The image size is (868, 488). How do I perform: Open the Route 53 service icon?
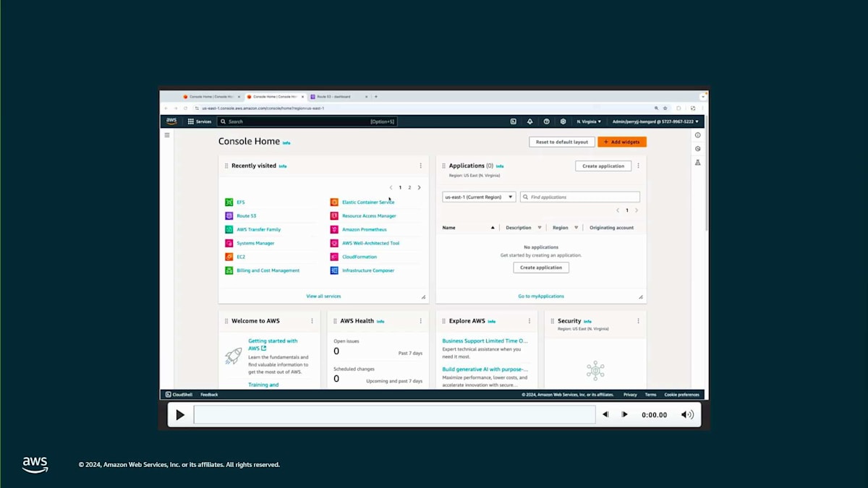pos(229,216)
